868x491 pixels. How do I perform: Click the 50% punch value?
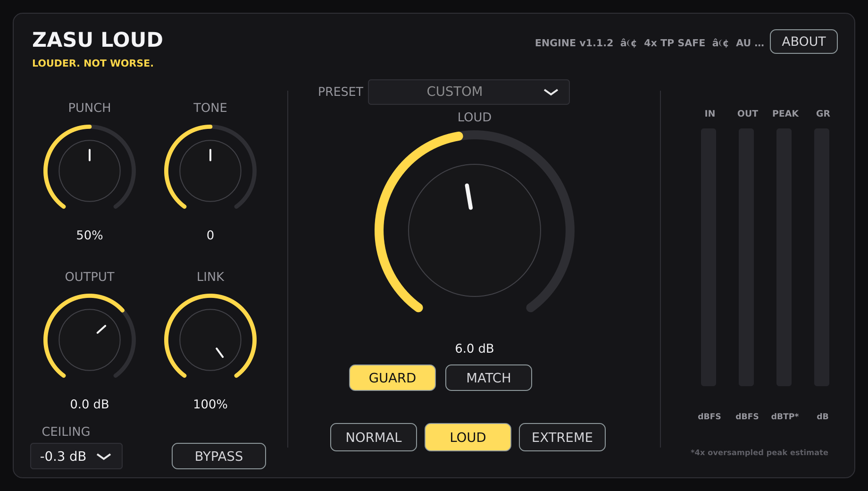[90, 235]
